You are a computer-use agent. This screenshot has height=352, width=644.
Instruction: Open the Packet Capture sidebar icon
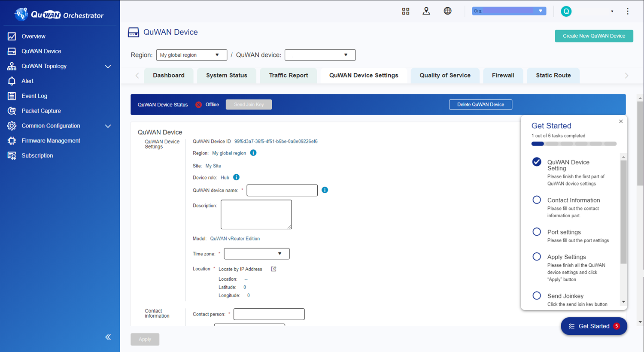(12, 111)
